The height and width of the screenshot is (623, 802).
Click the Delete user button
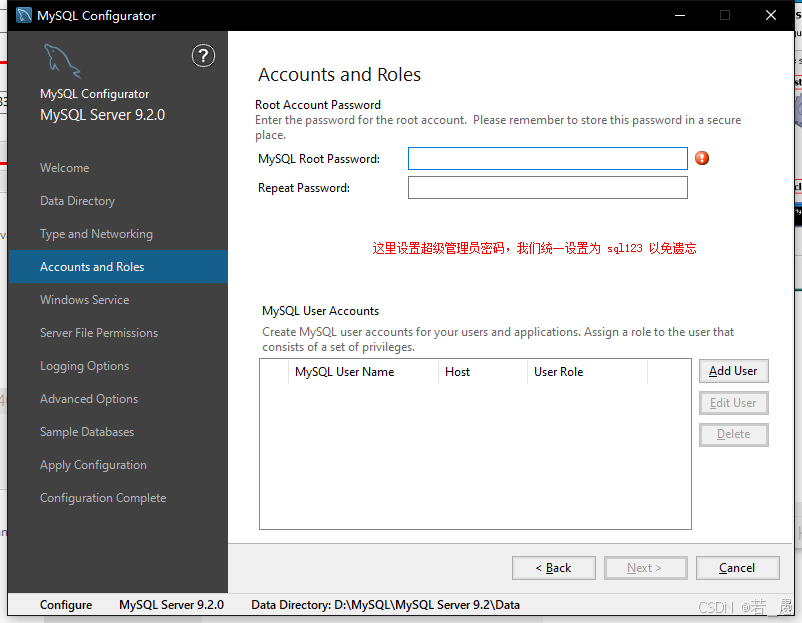(x=733, y=434)
